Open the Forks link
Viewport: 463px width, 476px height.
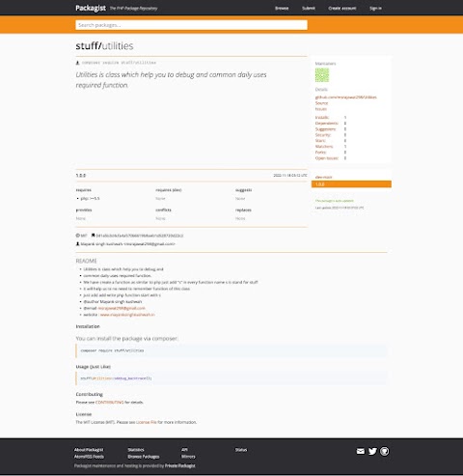coord(320,153)
